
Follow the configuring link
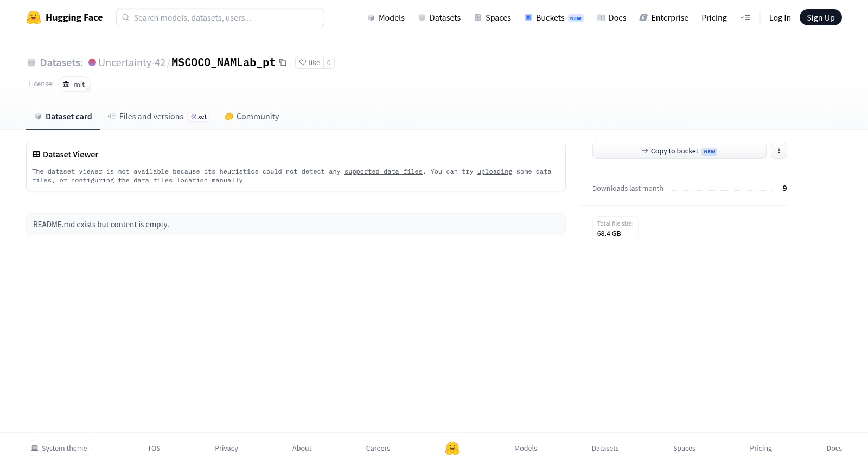click(x=93, y=180)
